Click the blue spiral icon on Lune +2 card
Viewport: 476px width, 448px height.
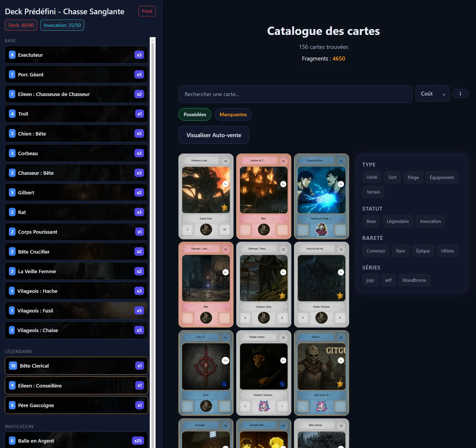point(224,384)
